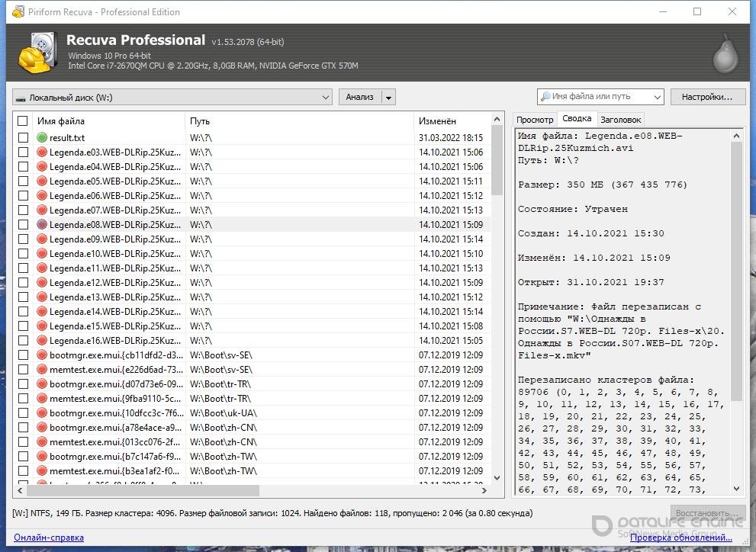
Task: Expand the Анализ button dropdown arrow
Action: pyautogui.click(x=388, y=98)
